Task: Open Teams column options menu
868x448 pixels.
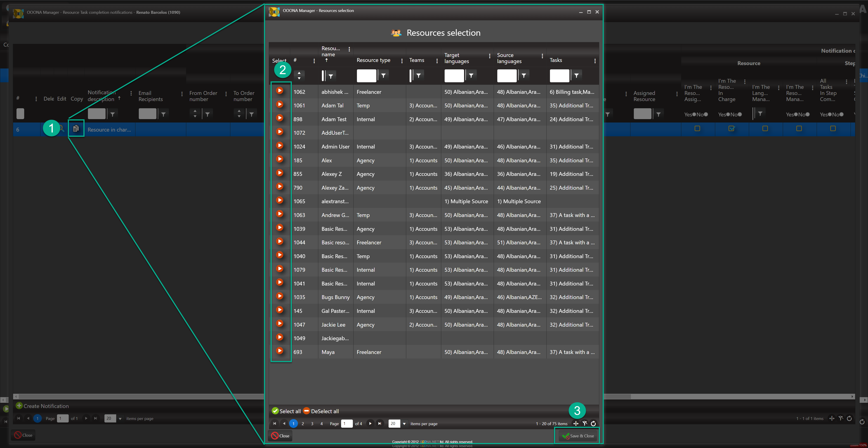Action: tap(437, 61)
